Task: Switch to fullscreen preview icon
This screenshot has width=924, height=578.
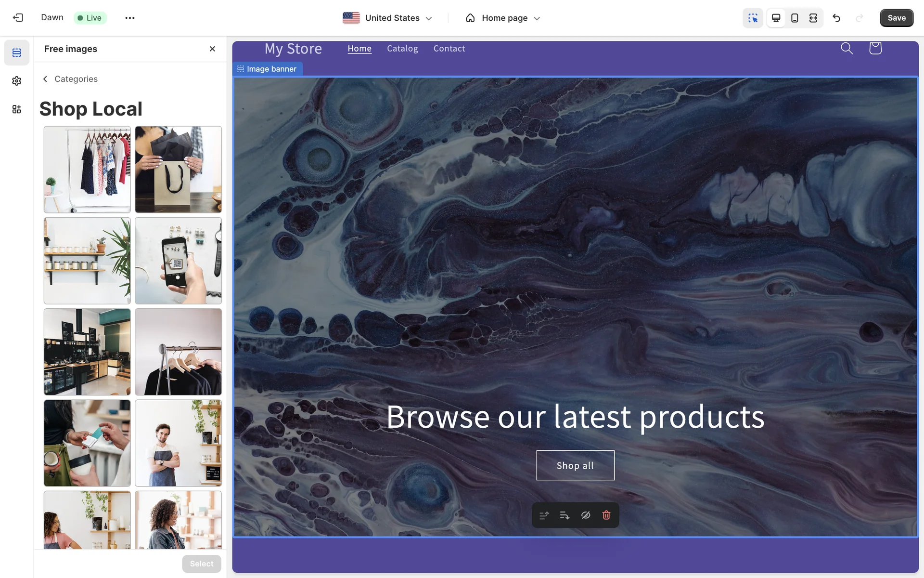Action: pyautogui.click(x=813, y=18)
